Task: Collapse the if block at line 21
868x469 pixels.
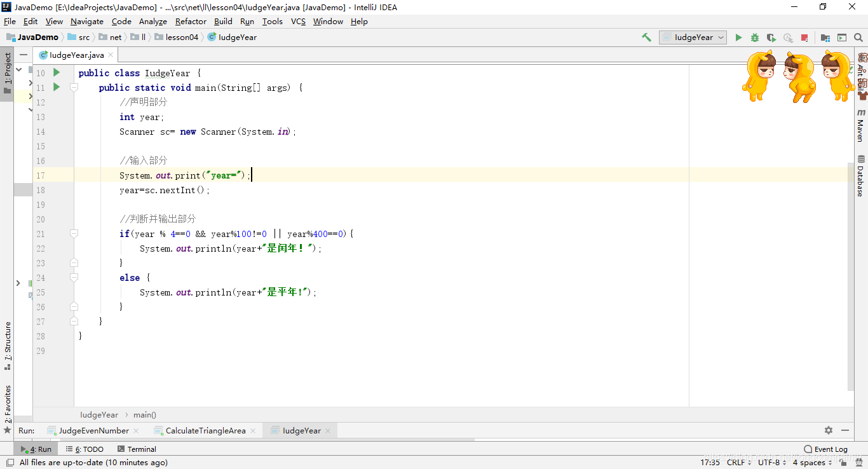Action: tap(74, 234)
